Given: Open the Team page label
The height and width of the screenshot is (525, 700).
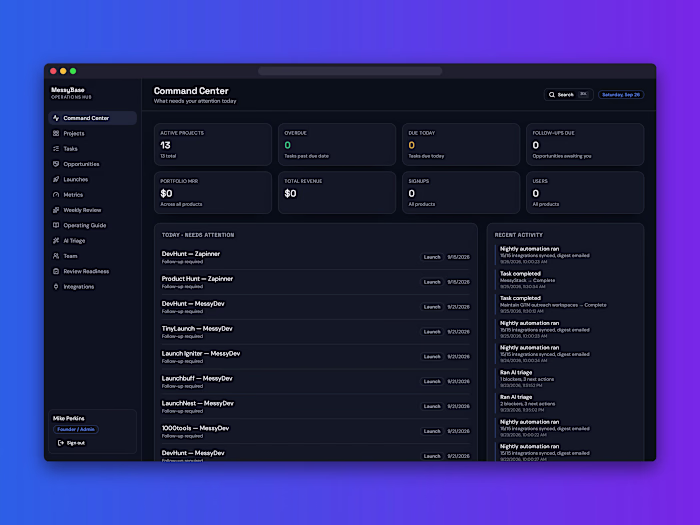Looking at the screenshot, I should point(70,256).
